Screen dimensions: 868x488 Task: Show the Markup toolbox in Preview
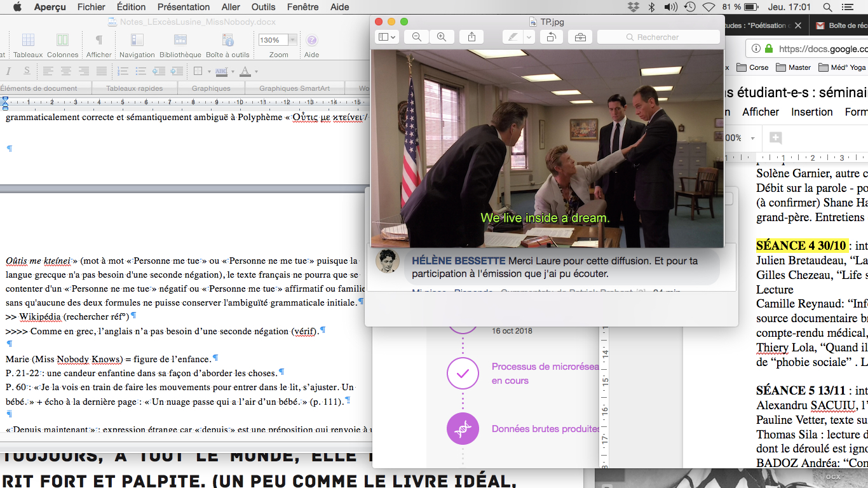(x=580, y=37)
